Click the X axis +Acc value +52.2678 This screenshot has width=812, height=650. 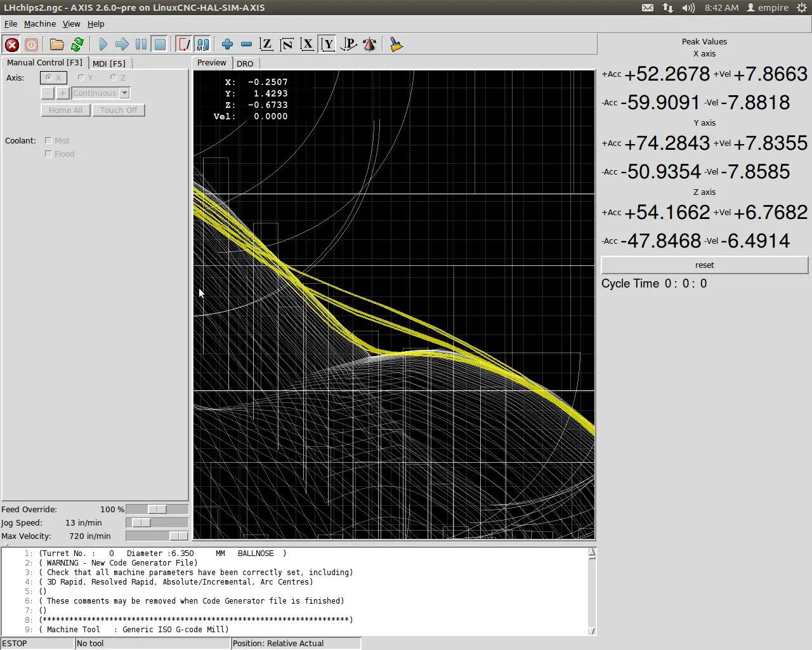[x=667, y=74]
